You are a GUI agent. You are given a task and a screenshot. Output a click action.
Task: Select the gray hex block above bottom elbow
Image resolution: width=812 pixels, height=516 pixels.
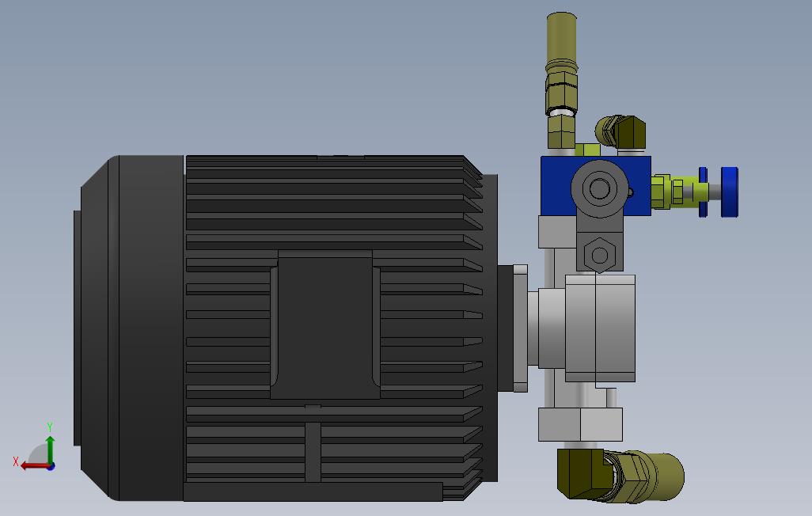pyautogui.click(x=580, y=424)
